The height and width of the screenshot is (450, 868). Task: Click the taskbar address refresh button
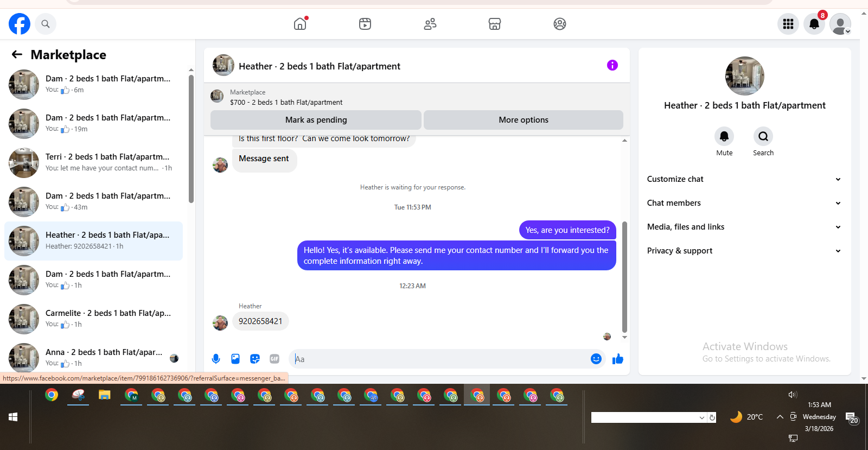click(712, 417)
